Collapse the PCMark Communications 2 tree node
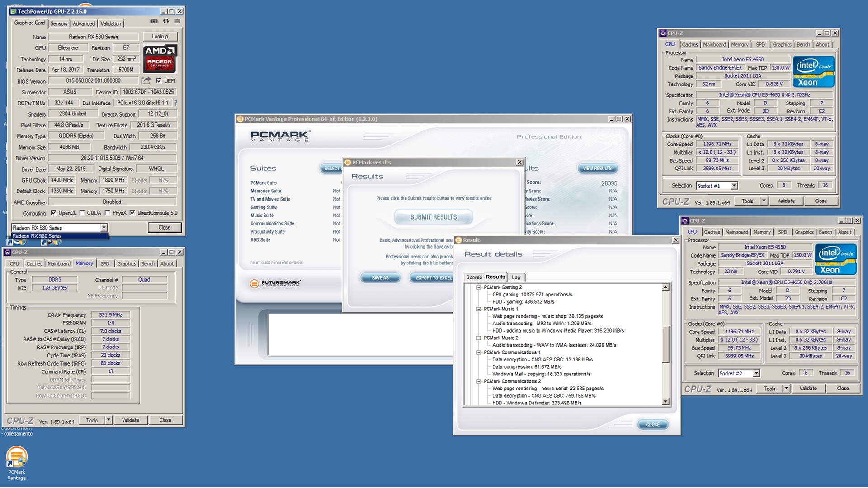This screenshot has height=488, width=868. (478, 381)
